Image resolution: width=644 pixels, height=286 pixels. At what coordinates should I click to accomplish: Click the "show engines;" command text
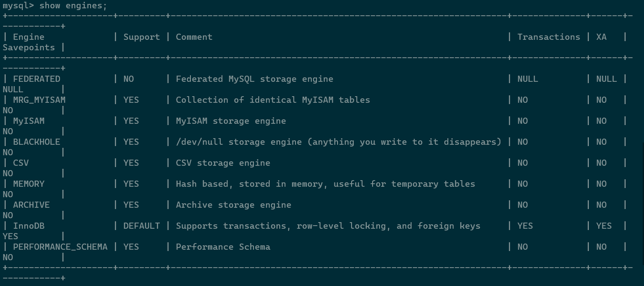(73, 6)
